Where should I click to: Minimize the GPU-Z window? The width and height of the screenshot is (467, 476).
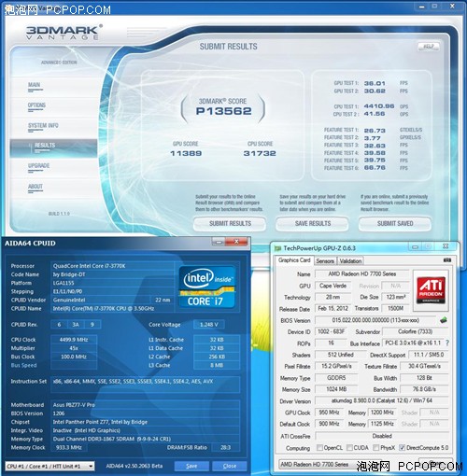[x=416, y=247]
